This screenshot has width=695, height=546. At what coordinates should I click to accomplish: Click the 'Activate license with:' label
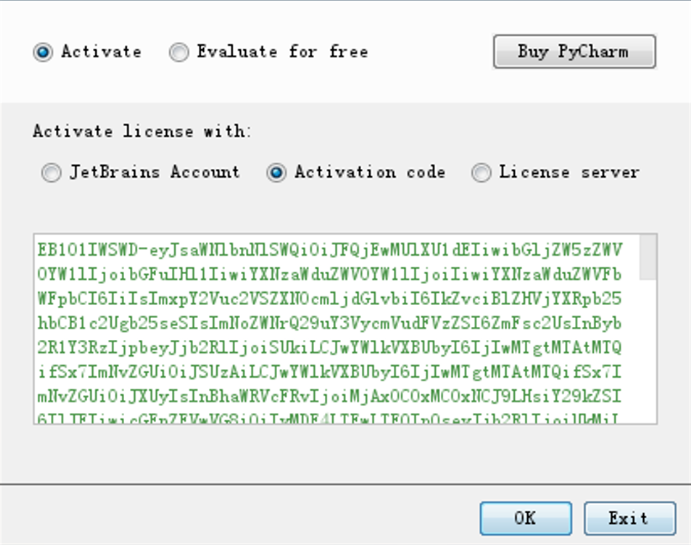pos(142,131)
